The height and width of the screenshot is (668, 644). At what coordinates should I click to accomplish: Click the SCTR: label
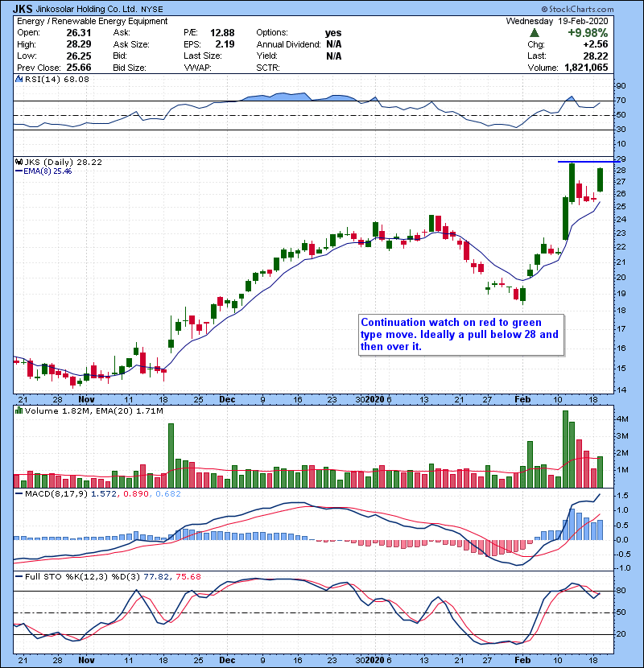[x=268, y=68]
